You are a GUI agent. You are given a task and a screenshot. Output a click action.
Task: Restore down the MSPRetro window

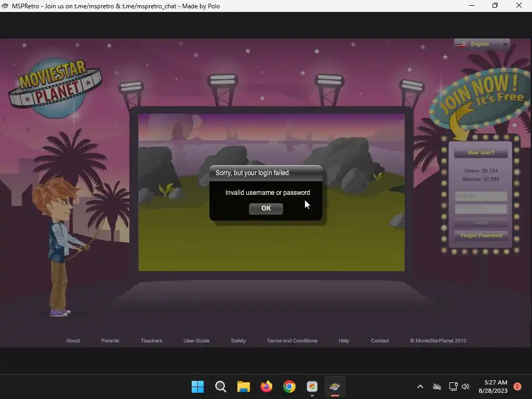495,5
